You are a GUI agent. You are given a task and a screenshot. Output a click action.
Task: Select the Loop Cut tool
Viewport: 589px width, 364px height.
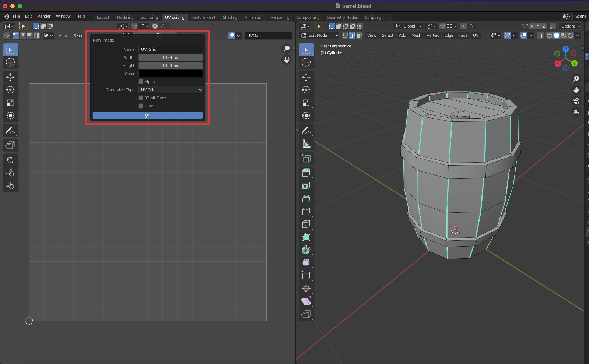tap(306, 211)
